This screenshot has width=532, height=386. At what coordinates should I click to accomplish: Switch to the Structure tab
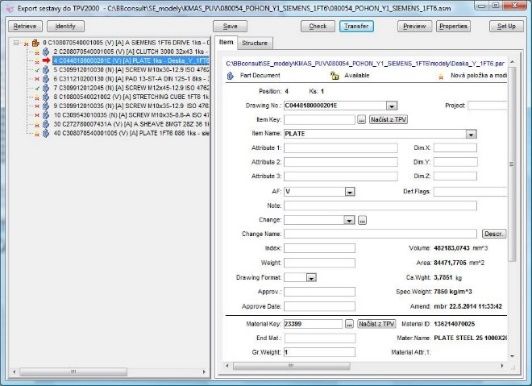pyautogui.click(x=255, y=43)
